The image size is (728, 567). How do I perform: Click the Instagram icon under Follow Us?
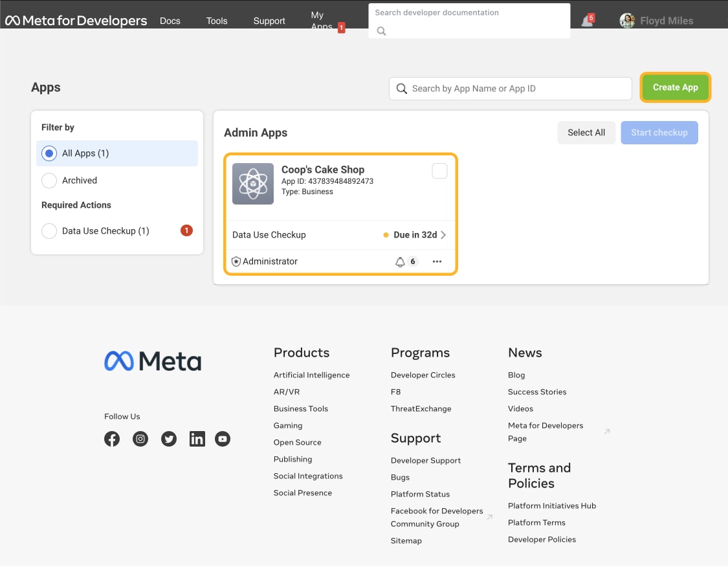(x=140, y=439)
